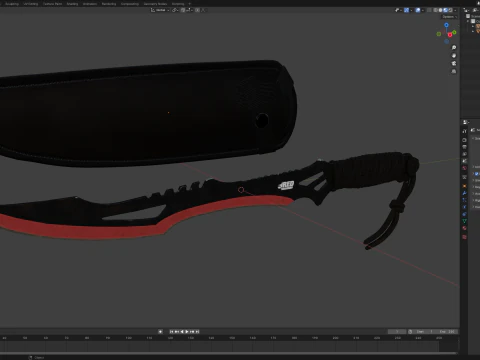Open the orange Object properties tab
The width and height of the screenshot is (480, 360).
[464, 186]
